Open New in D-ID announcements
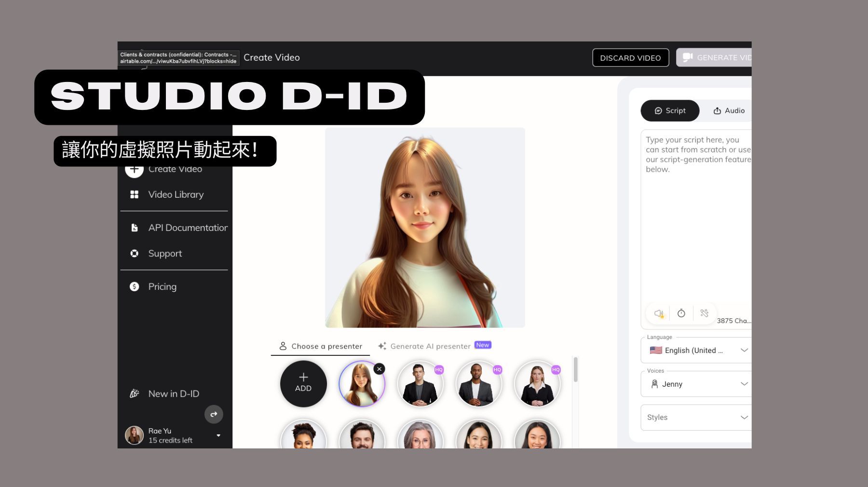 coord(174,393)
